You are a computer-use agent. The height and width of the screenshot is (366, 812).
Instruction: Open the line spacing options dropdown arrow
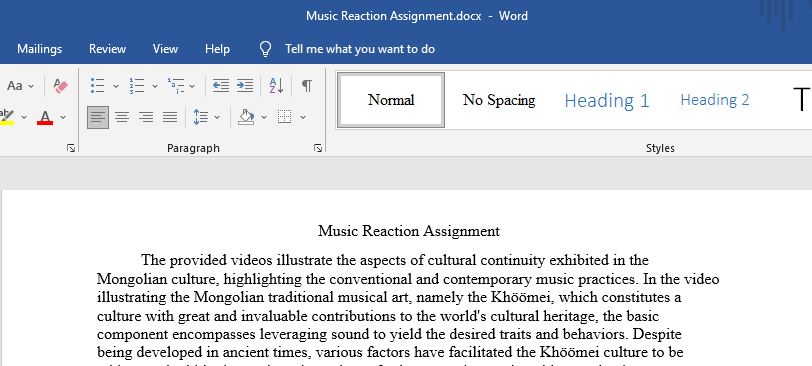[216, 118]
